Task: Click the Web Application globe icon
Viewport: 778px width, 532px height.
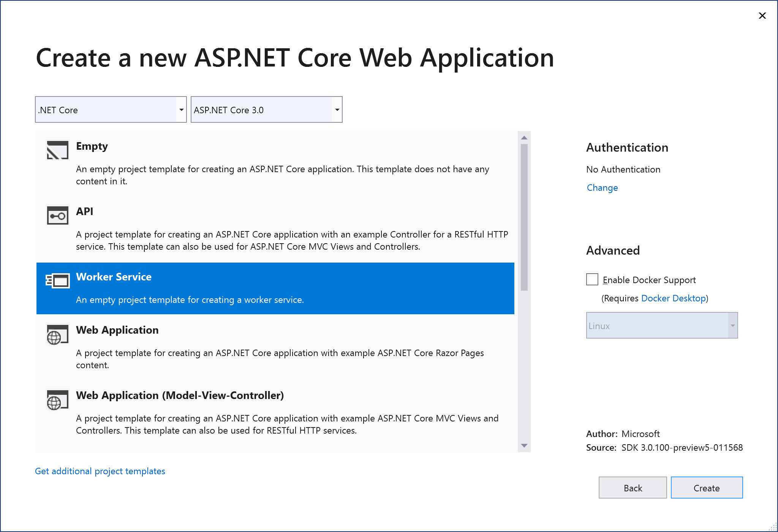Action: (x=57, y=334)
